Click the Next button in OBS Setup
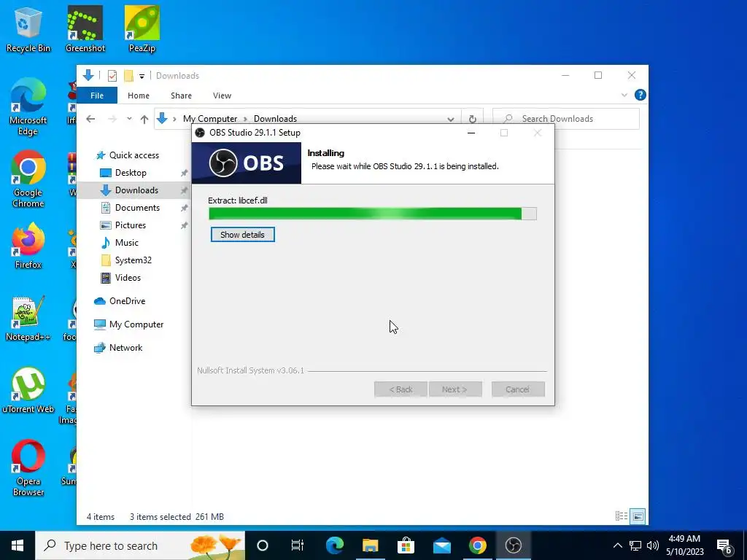Viewport: 747px width, 560px height. (455, 389)
